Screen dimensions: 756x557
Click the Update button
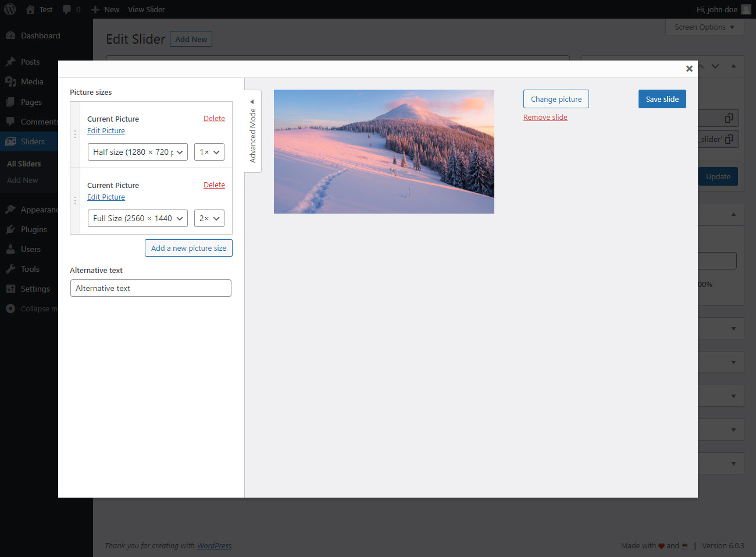(718, 176)
